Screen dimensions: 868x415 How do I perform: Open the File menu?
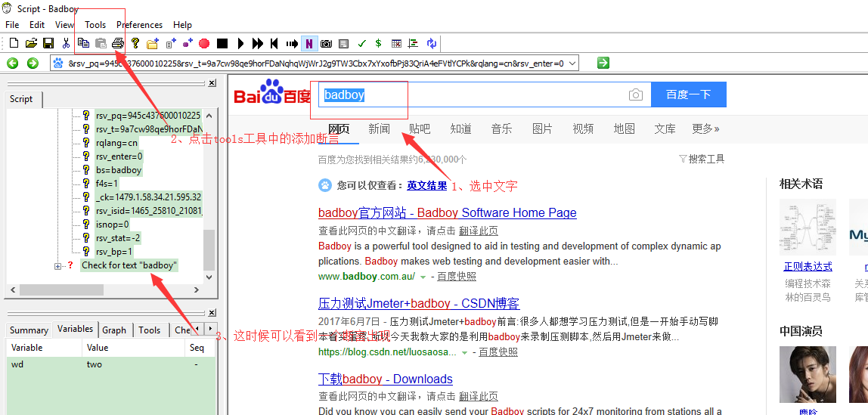(x=12, y=25)
